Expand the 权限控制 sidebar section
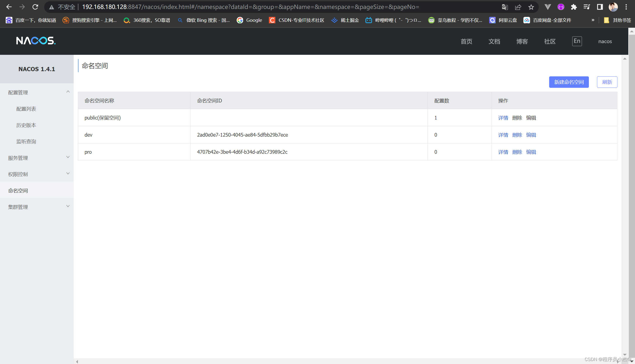Screen dimensions: 635x364 click(37, 174)
